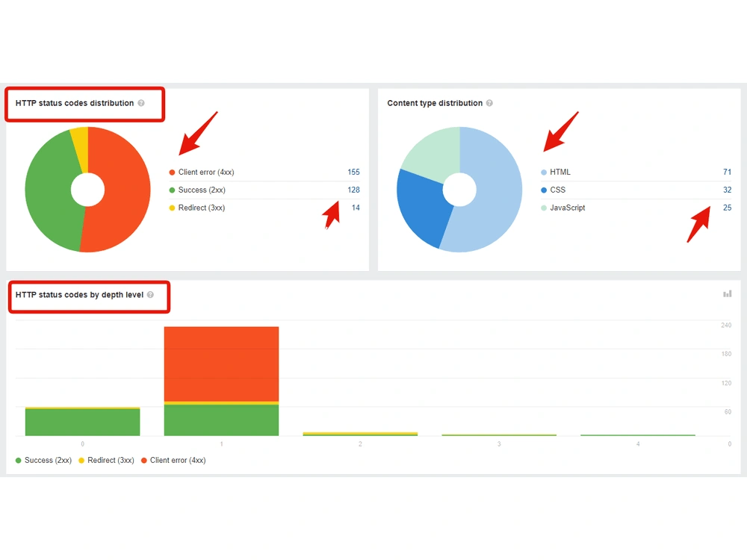Click the yellow dot next to Redirect (3xx) in pie legend
Screen dimensions: 747x560
pyautogui.click(x=172, y=208)
